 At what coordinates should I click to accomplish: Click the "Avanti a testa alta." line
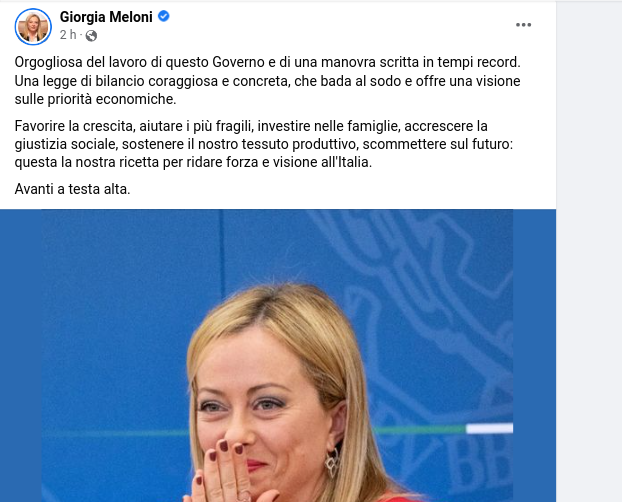[73, 189]
